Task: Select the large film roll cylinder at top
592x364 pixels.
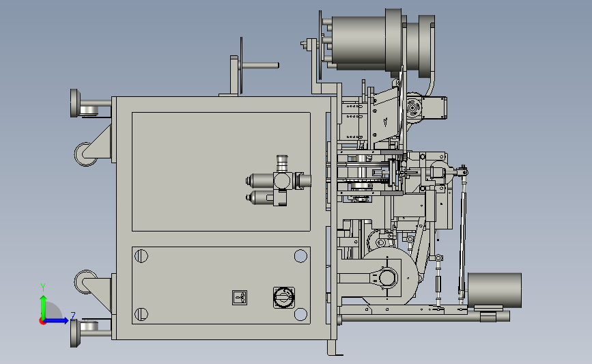Action: click(x=358, y=42)
